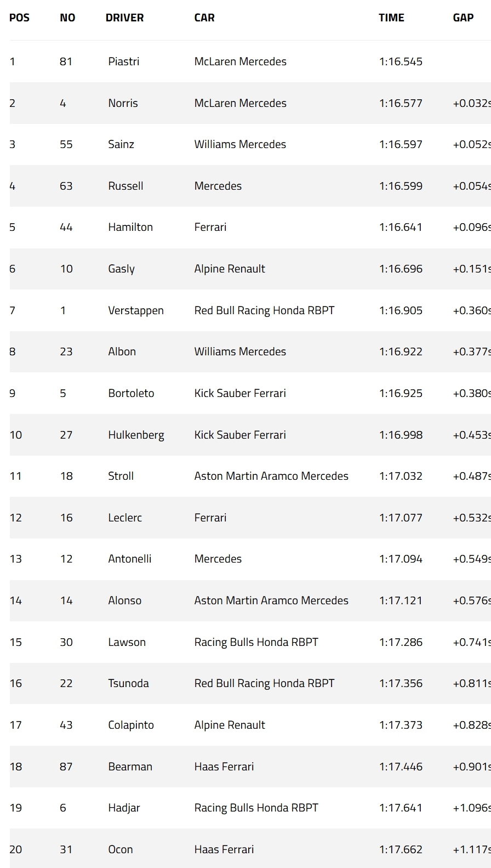Click Hadjar's lap time 1:17.641
This screenshot has height=868, width=491.
[x=401, y=808]
